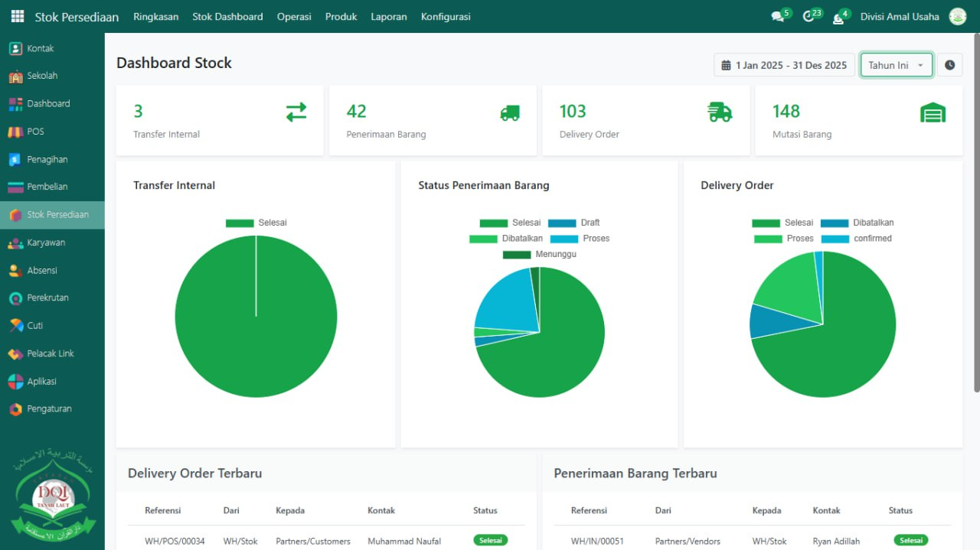Screen dimensions: 980x550
Task: Open the apps grid menu icon
Action: tap(17, 16)
